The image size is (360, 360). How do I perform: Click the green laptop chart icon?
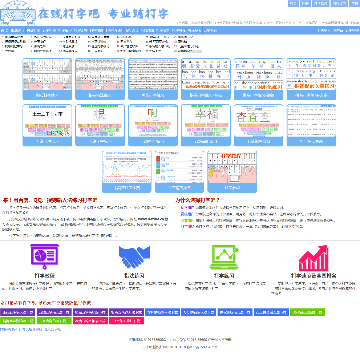coord(224,257)
